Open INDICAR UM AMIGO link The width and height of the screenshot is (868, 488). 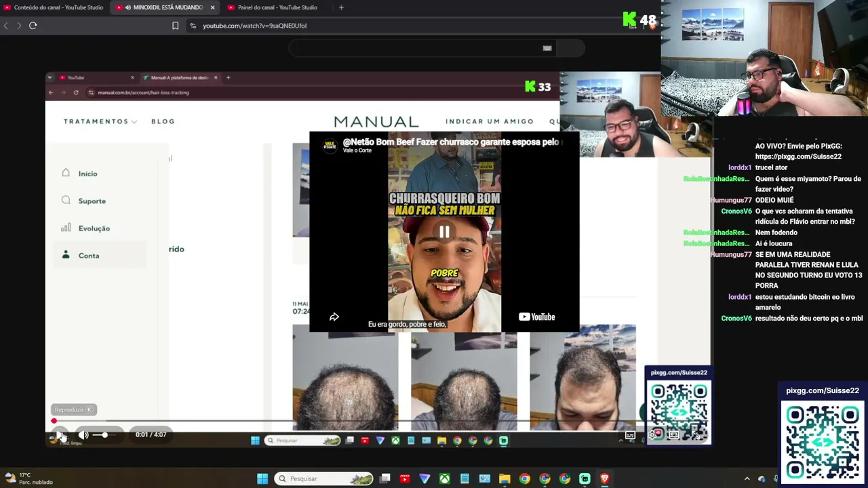click(490, 121)
